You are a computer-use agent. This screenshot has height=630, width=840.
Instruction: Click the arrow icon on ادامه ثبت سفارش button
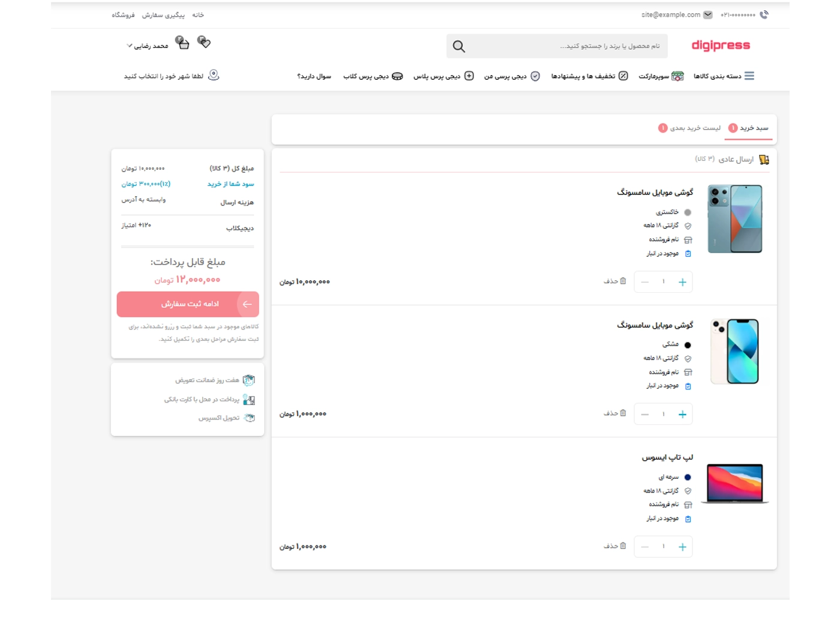point(247,304)
